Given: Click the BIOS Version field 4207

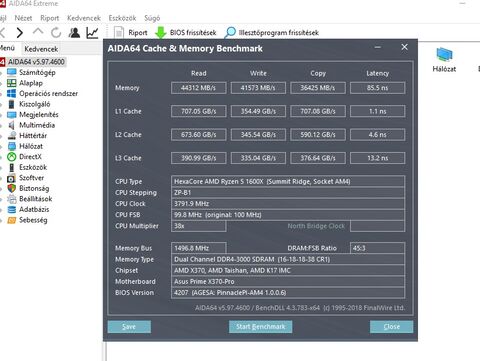Looking at the screenshot, I should [288, 293].
